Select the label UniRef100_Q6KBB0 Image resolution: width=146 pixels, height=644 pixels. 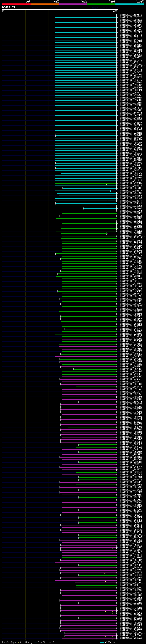tap(131, 45)
